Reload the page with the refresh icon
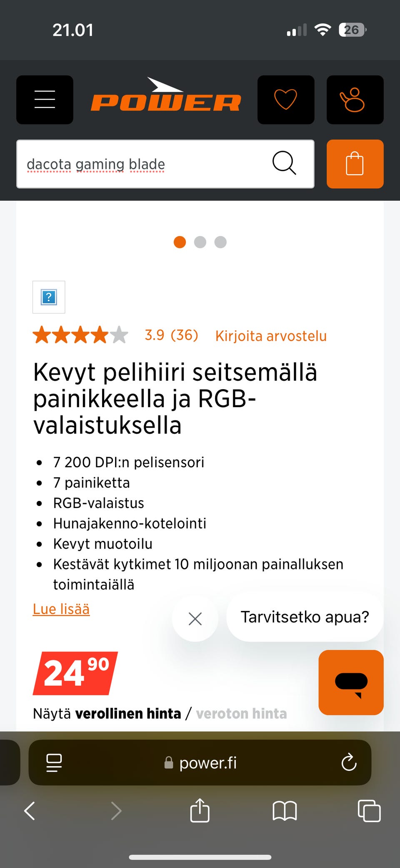This screenshot has height=868, width=400. (x=348, y=762)
